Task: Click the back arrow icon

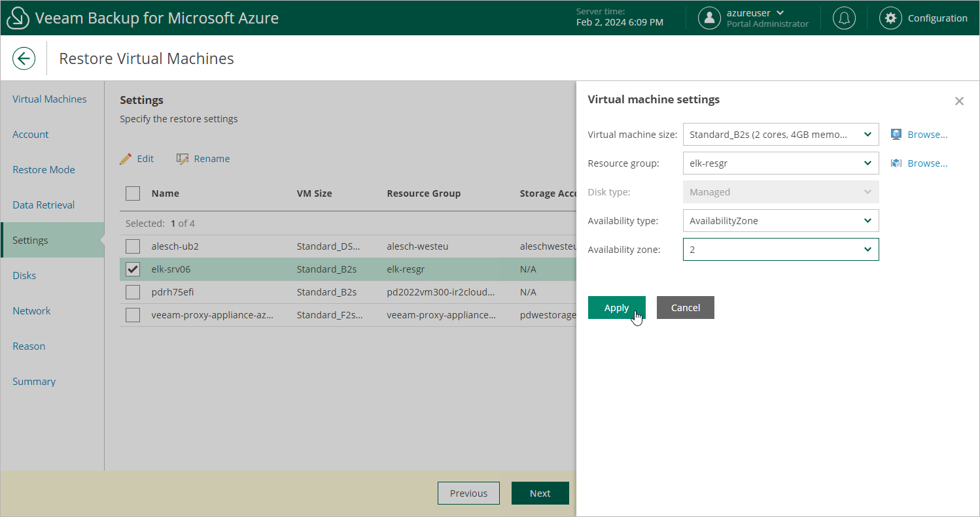Action: click(24, 59)
